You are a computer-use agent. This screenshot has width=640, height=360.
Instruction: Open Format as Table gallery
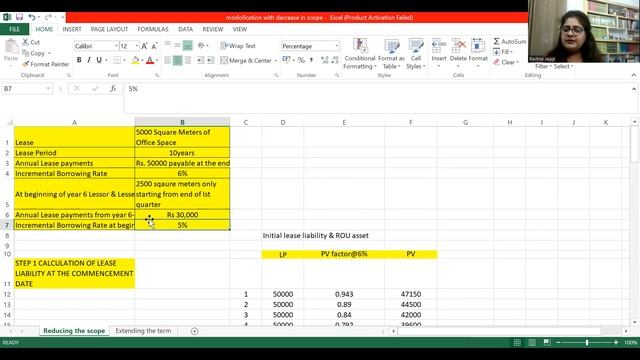pyautogui.click(x=391, y=54)
